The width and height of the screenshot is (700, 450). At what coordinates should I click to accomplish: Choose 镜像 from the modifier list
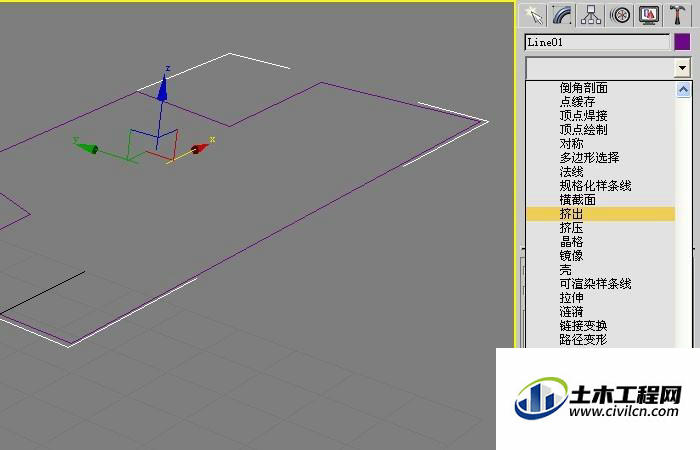pyautogui.click(x=571, y=256)
